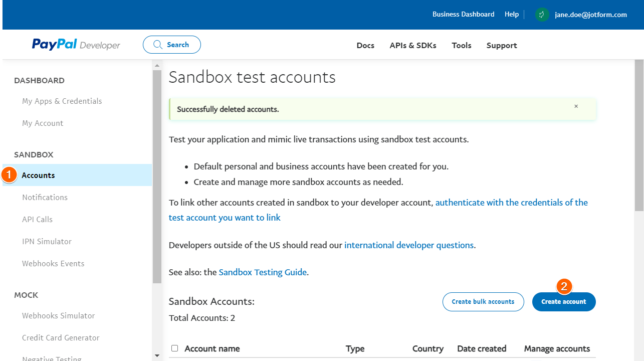
Task: Click the PayPal Developer logo
Action: tap(76, 45)
